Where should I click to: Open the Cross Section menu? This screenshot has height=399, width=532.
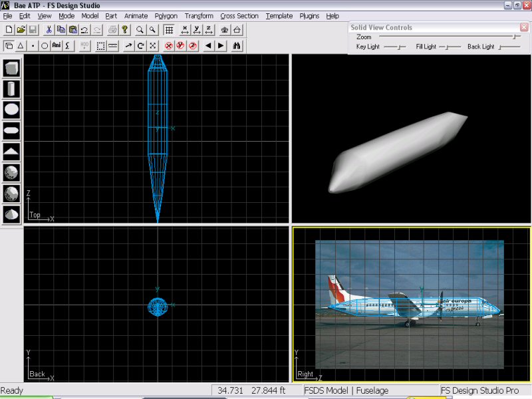coord(239,16)
